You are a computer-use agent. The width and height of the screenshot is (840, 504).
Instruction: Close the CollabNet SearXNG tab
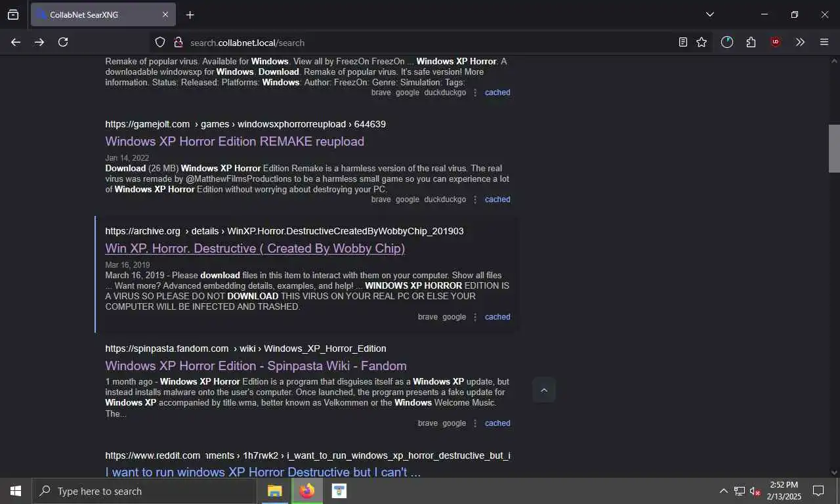165,14
